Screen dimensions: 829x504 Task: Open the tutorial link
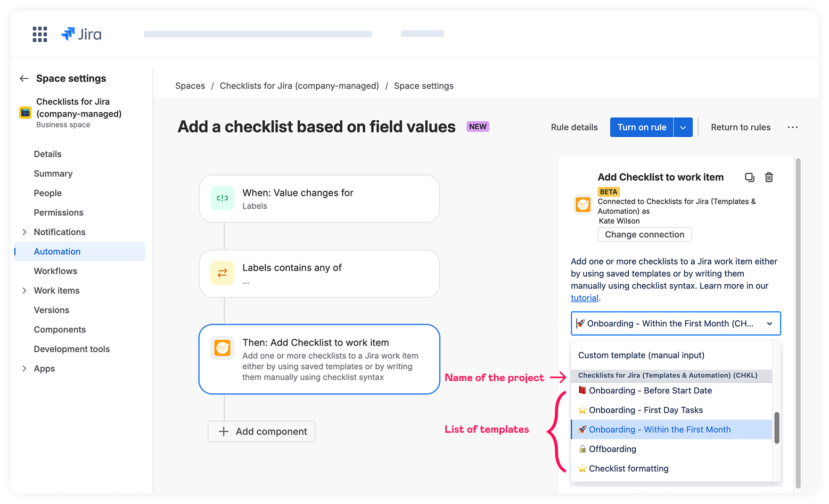point(584,298)
